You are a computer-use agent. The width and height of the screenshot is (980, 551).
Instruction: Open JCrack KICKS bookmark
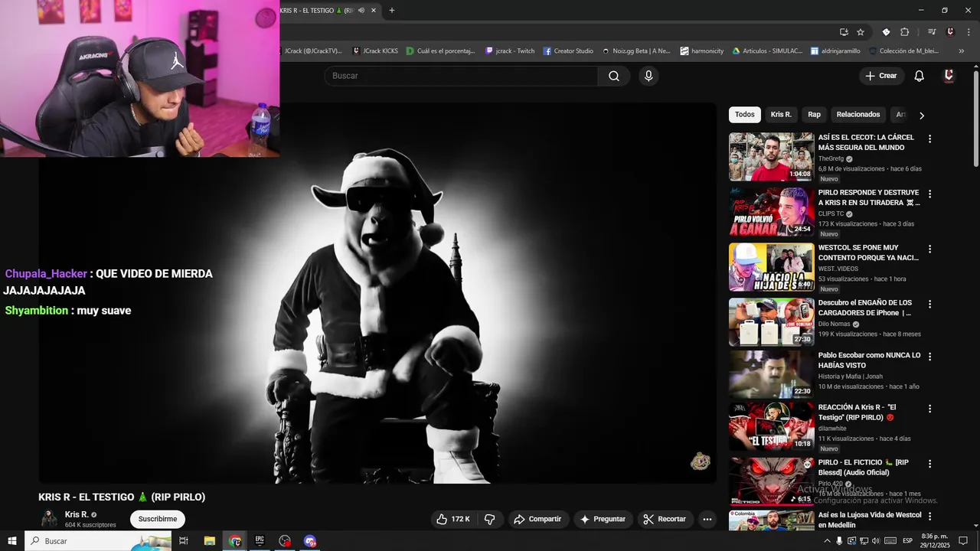375,51
